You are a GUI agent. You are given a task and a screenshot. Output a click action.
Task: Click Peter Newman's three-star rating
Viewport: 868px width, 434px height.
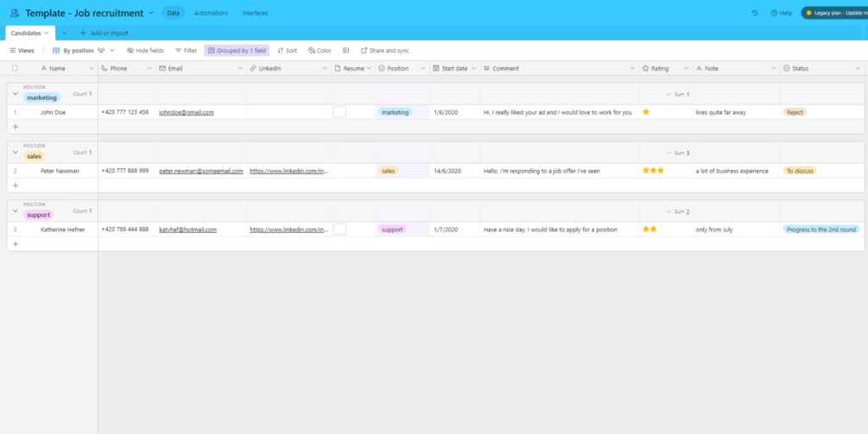pos(653,170)
